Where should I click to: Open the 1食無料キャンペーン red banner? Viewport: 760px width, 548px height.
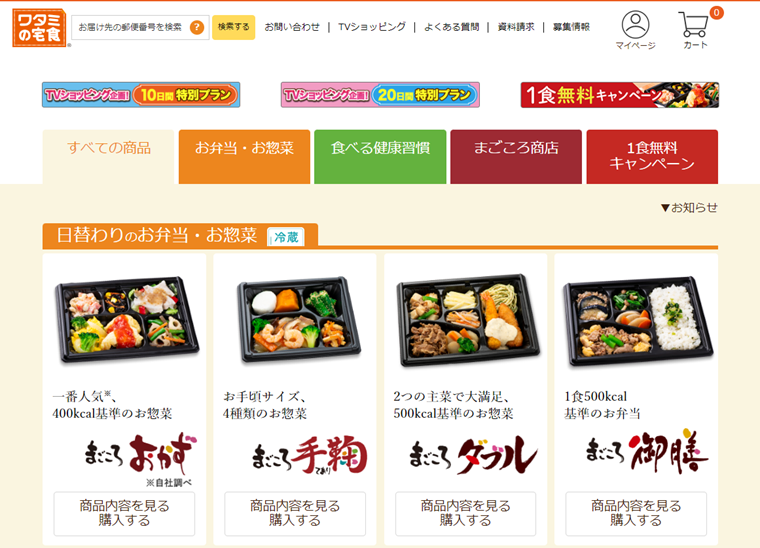pyautogui.click(x=619, y=94)
